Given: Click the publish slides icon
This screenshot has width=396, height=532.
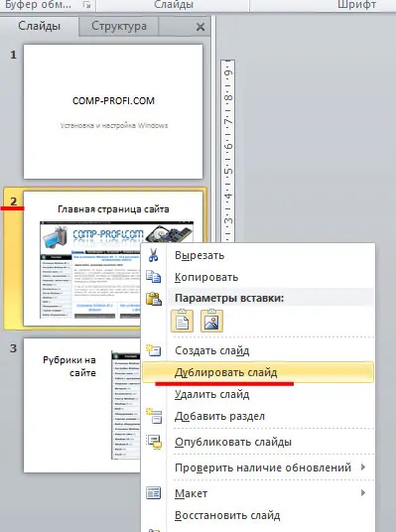Looking at the screenshot, I should tap(154, 442).
